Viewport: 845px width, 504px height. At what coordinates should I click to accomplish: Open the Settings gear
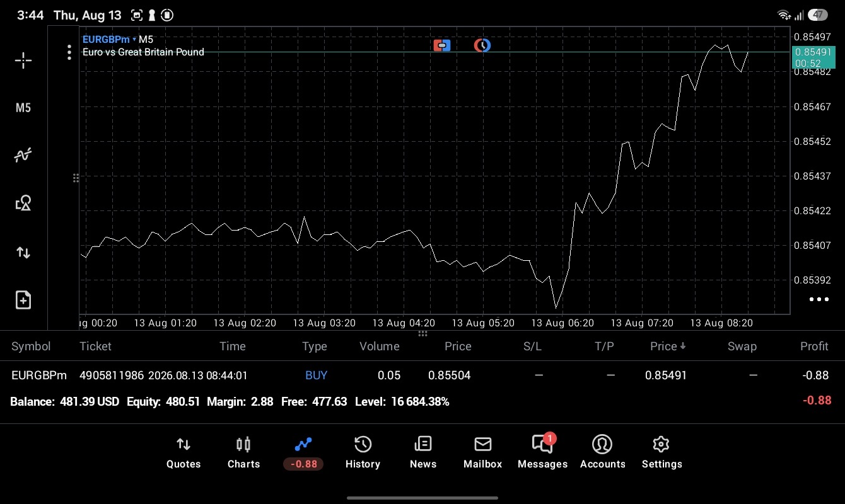click(661, 453)
